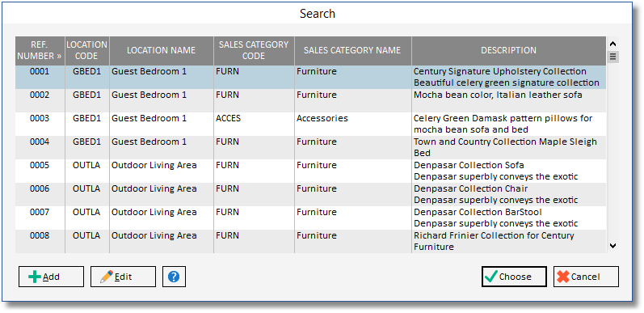Click the LOCATION CODE column header
This screenshot has height=313, width=644.
86,50
